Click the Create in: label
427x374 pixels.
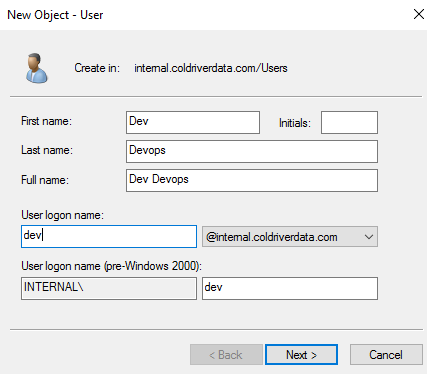click(97, 68)
